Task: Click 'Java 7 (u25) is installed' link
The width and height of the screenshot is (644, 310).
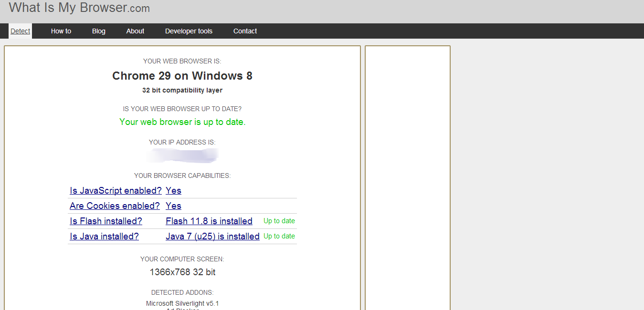Action: [212, 237]
